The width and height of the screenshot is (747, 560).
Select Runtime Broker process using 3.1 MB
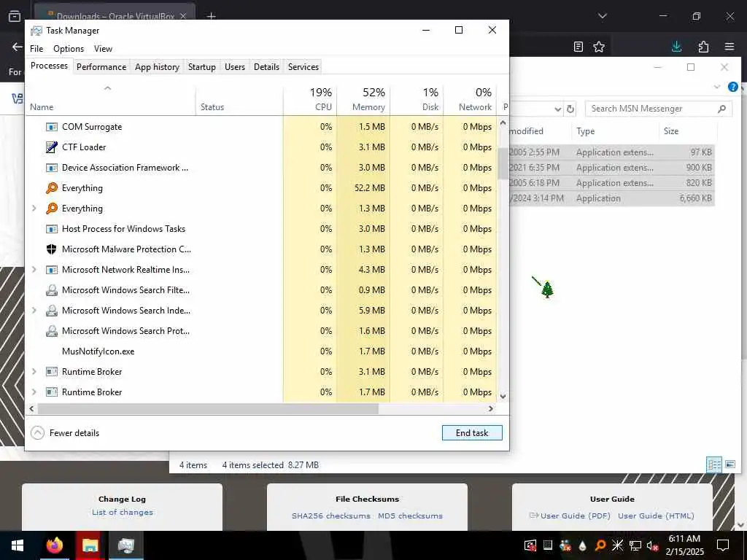tap(261, 372)
